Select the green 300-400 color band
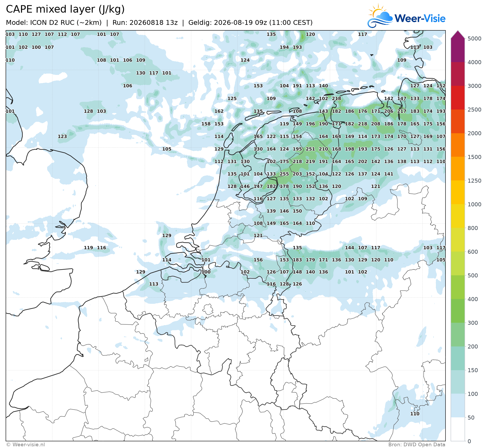The height and width of the screenshot is (448, 486). click(458, 311)
